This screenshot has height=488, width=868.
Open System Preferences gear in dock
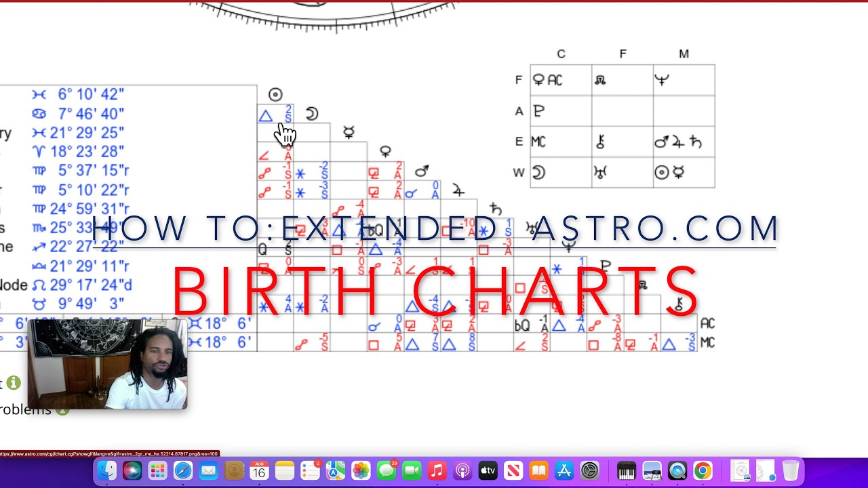point(590,470)
